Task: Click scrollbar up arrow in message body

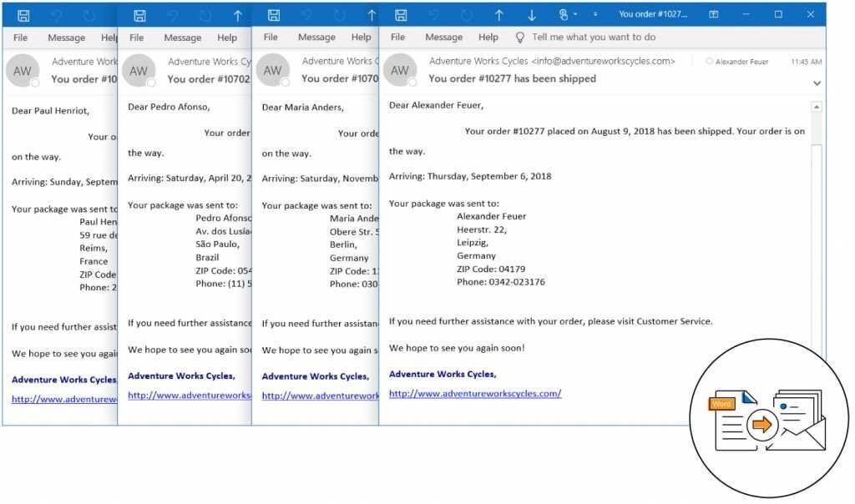Action: coord(817,107)
